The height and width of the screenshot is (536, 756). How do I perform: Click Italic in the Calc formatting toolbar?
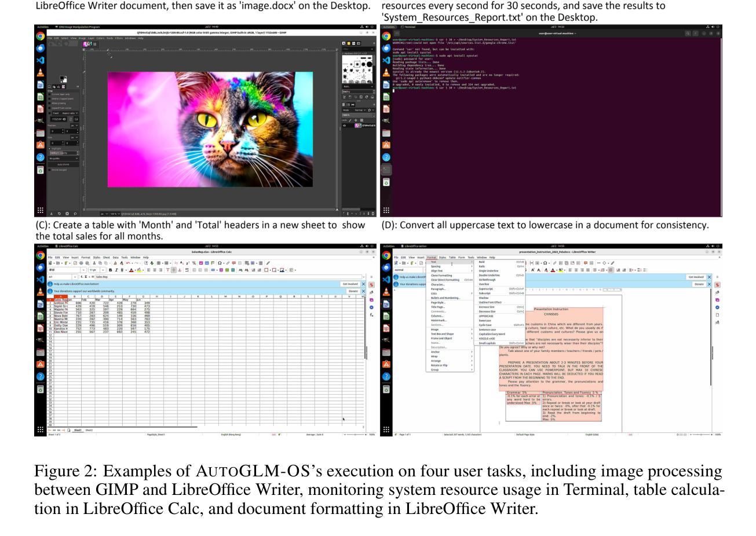coord(116,270)
